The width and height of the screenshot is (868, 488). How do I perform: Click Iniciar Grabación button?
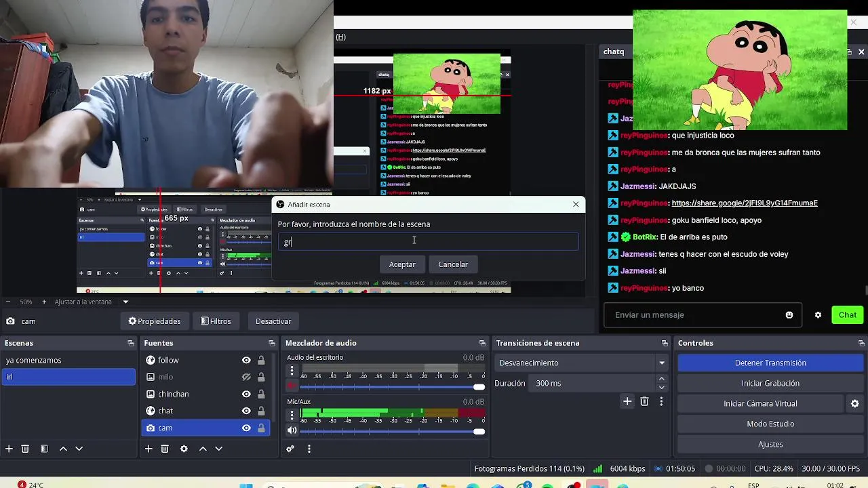770,384
